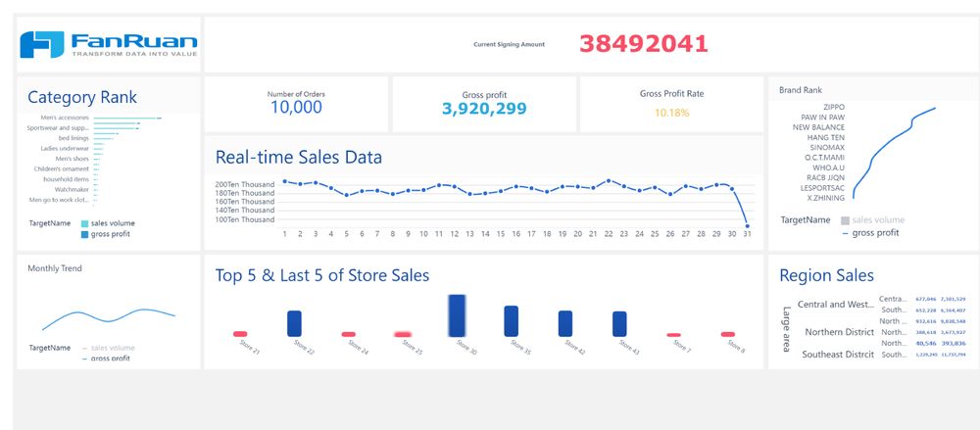Image resolution: width=980 pixels, height=430 pixels.
Task: Click the day 31 data point in Real-time Sales
Action: [748, 226]
